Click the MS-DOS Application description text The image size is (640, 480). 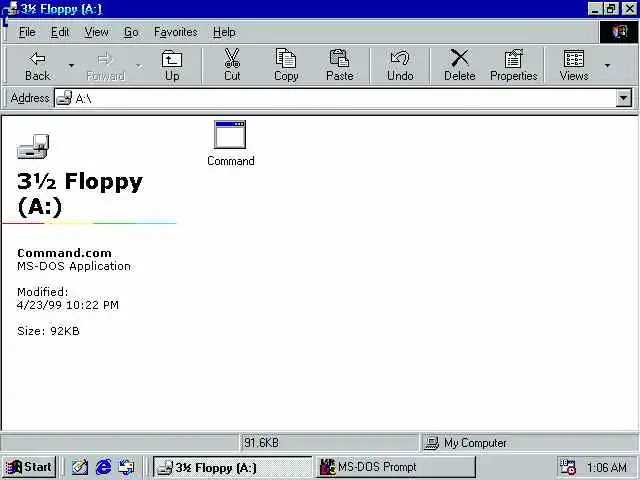pos(74,266)
